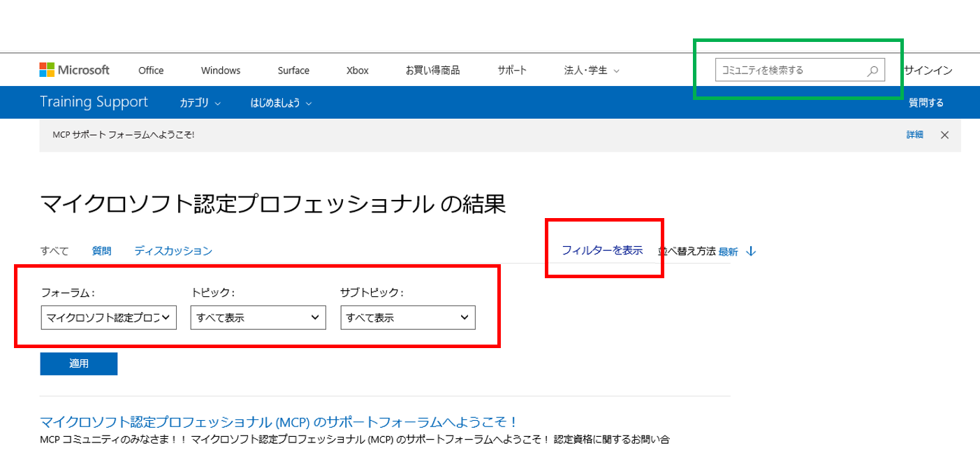Click the search magnifier icon

point(872,70)
